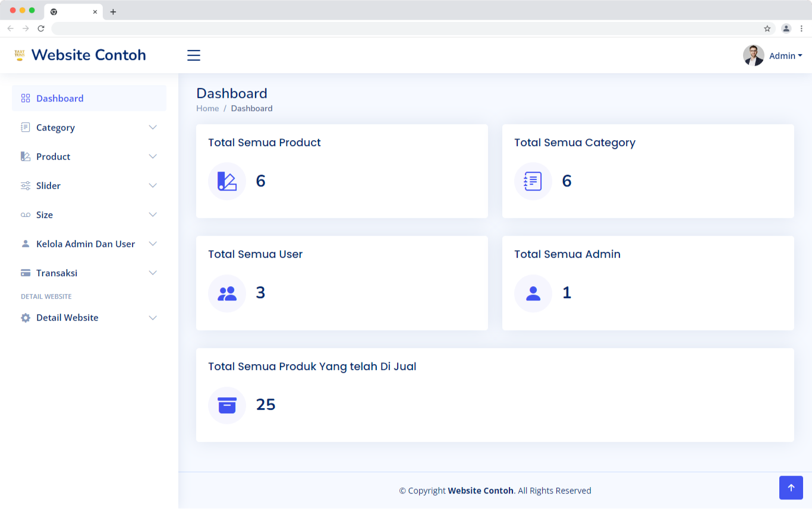Click the back-to-top arrow button
The height and width of the screenshot is (509, 812).
tap(791, 488)
